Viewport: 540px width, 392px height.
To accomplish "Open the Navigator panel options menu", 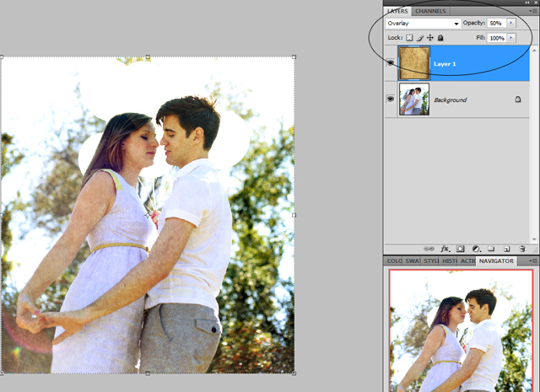I will [533, 261].
